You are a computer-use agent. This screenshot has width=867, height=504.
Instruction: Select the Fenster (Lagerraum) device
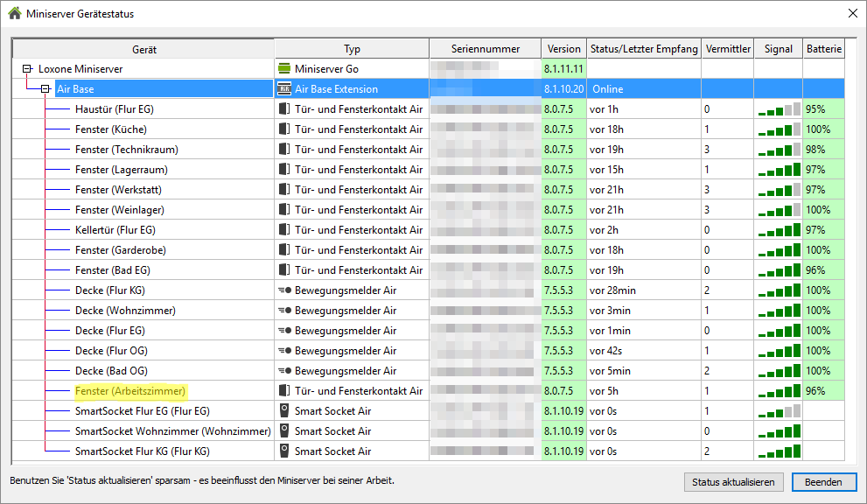(122, 169)
